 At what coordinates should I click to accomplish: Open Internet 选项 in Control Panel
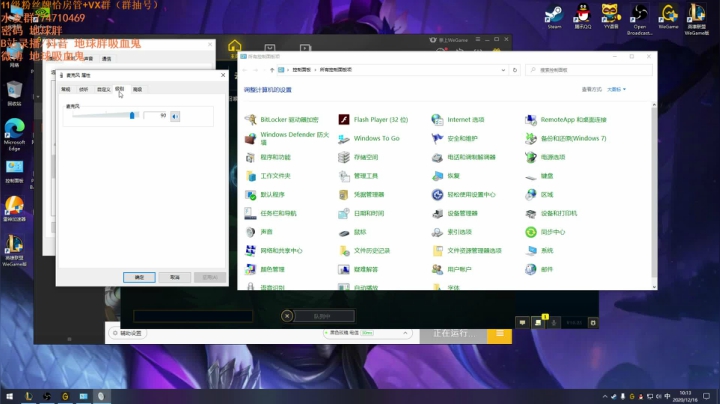458,119
